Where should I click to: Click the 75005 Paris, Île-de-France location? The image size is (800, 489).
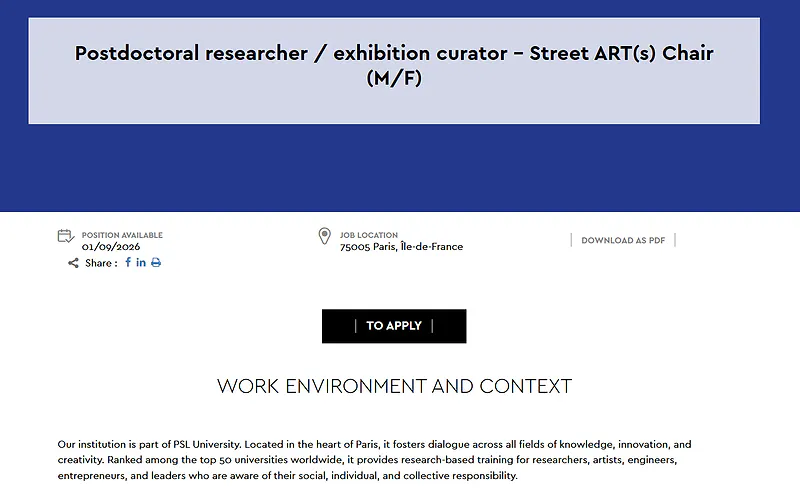[x=402, y=247]
